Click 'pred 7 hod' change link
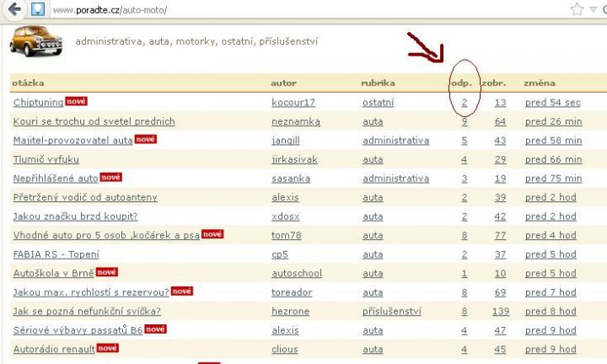The height and width of the screenshot is (364, 607). coord(551,292)
